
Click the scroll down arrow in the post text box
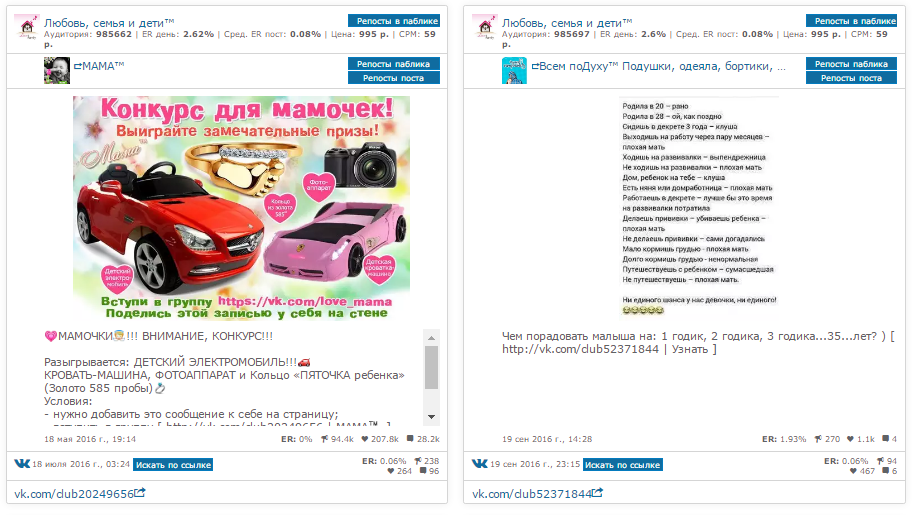(x=431, y=417)
